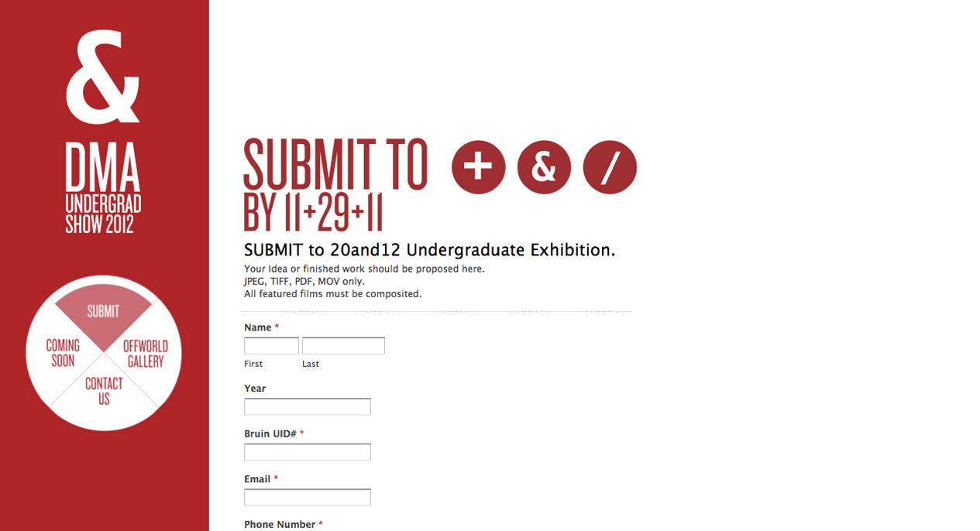Focus the Last name input field
980x531 pixels.
click(343, 345)
